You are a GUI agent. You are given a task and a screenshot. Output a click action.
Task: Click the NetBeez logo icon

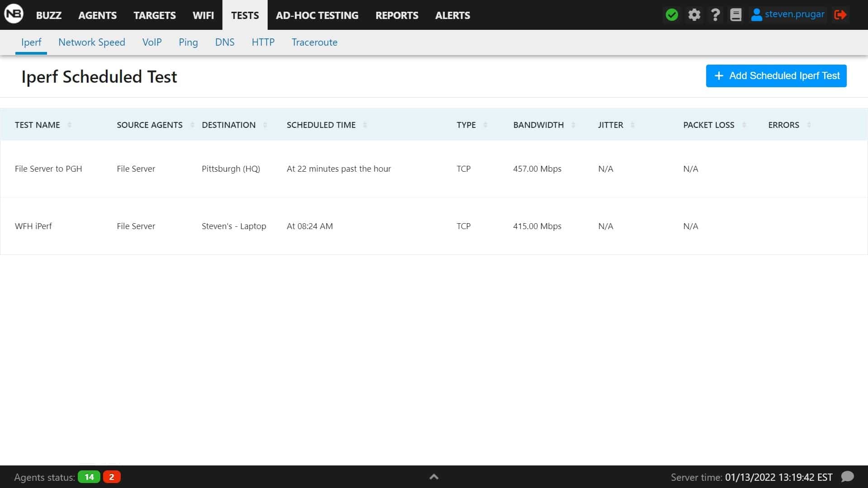pyautogui.click(x=14, y=14)
